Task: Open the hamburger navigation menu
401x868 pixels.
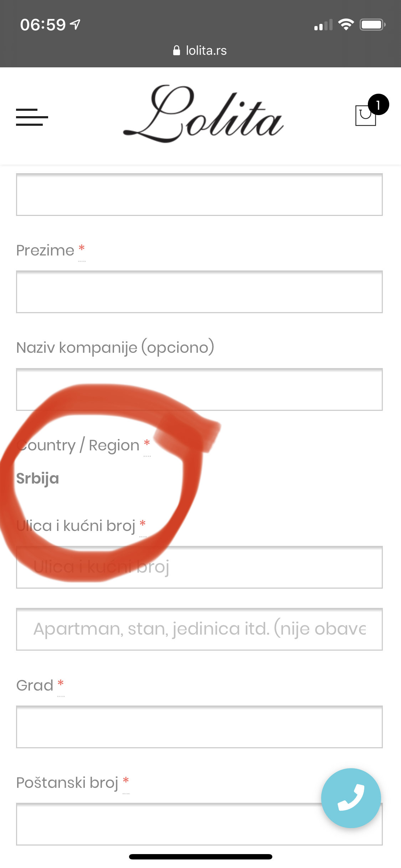Action: coord(32,117)
